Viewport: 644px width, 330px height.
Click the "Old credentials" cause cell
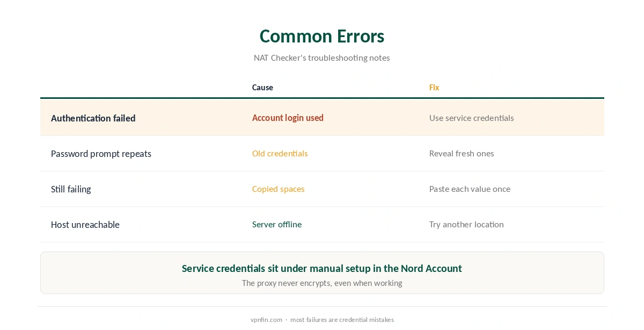280,153
